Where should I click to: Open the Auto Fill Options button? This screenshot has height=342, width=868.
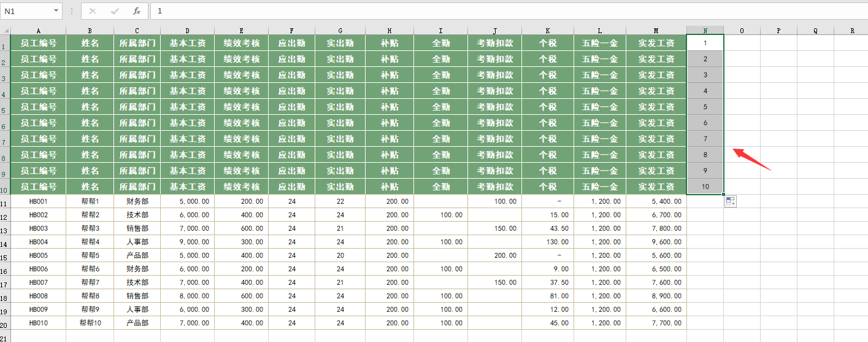click(730, 201)
